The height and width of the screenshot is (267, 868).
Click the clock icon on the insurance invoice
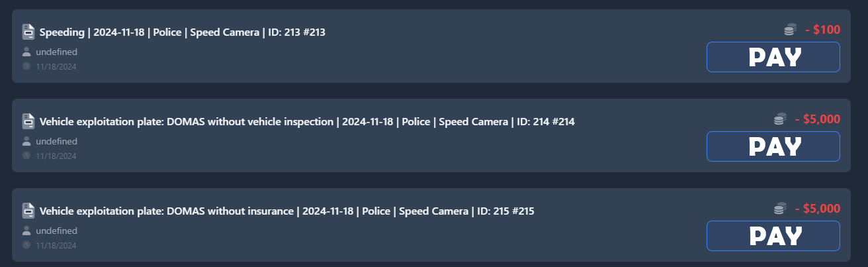(26, 245)
